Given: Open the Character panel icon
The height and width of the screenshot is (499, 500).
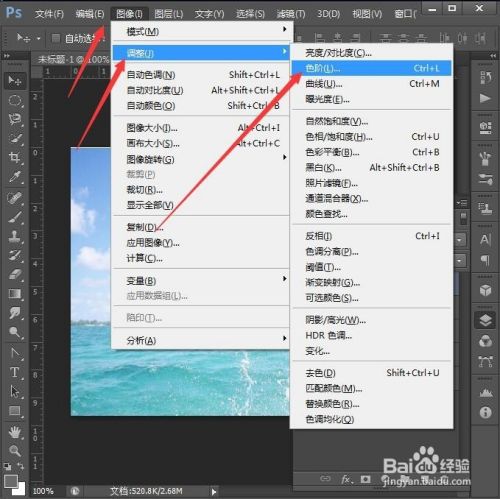Looking at the screenshot, I should click(x=485, y=239).
